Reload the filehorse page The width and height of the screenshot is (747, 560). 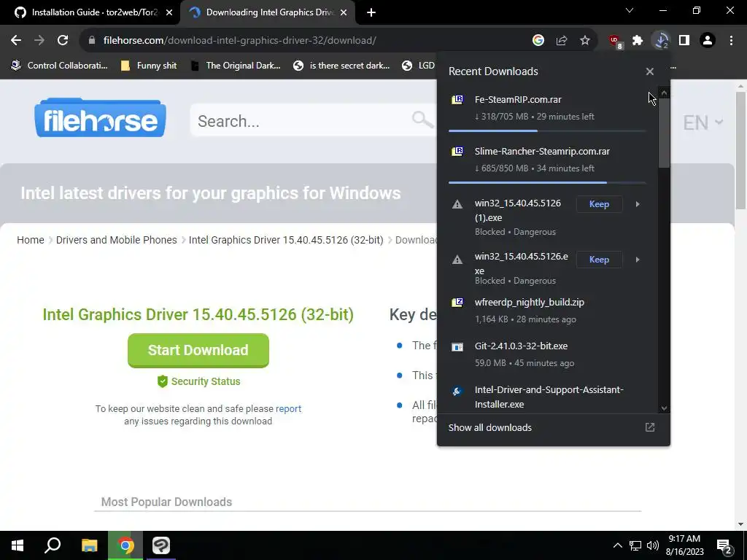[63, 41]
